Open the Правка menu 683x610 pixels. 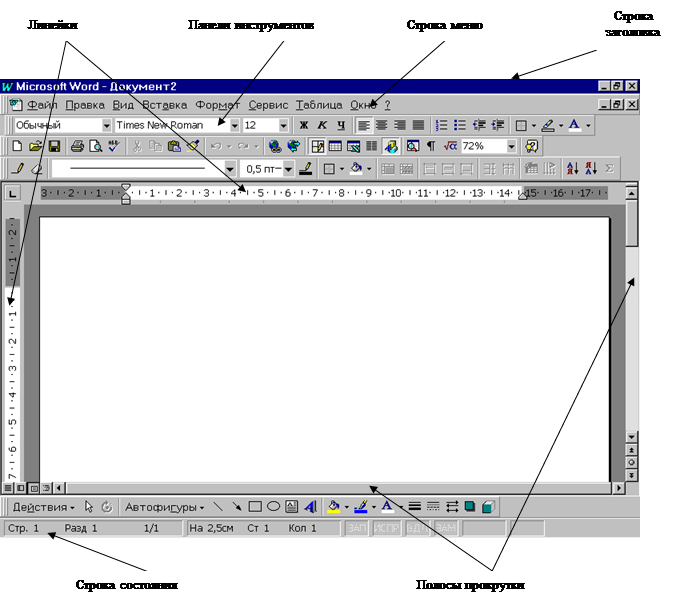85,105
